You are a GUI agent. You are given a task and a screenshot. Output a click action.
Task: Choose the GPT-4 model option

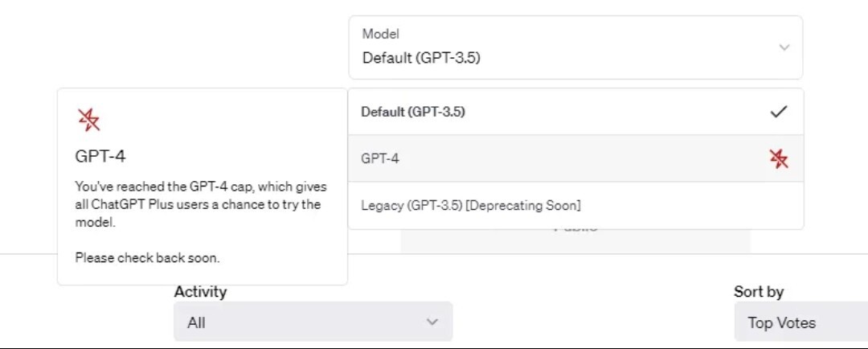[x=380, y=158]
